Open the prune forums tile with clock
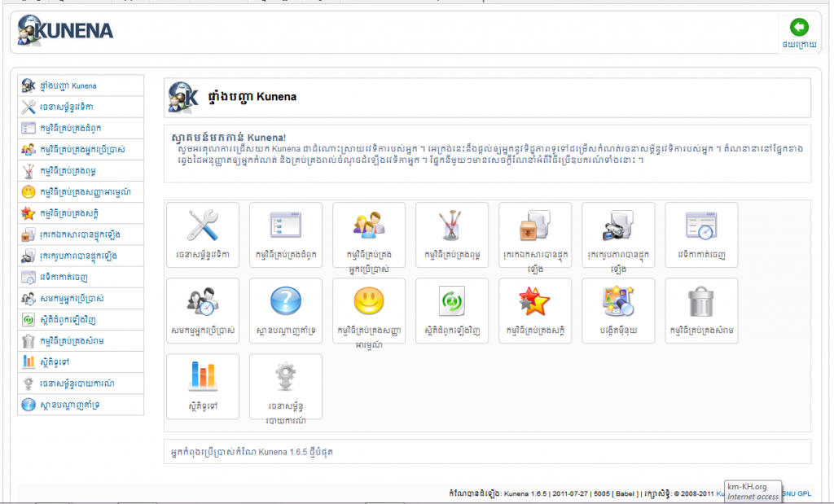The image size is (834, 504). pos(701,234)
